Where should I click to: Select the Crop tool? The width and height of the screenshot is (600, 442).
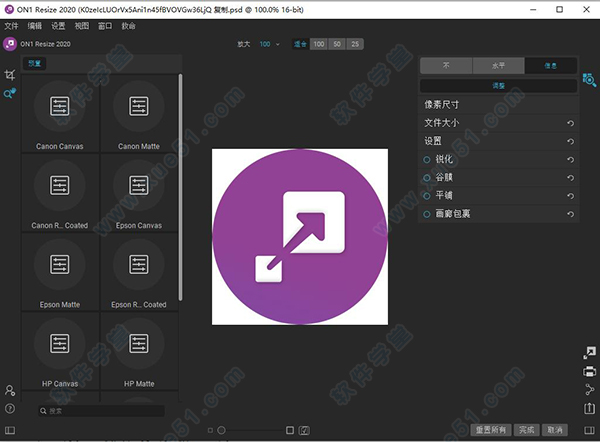click(10, 75)
